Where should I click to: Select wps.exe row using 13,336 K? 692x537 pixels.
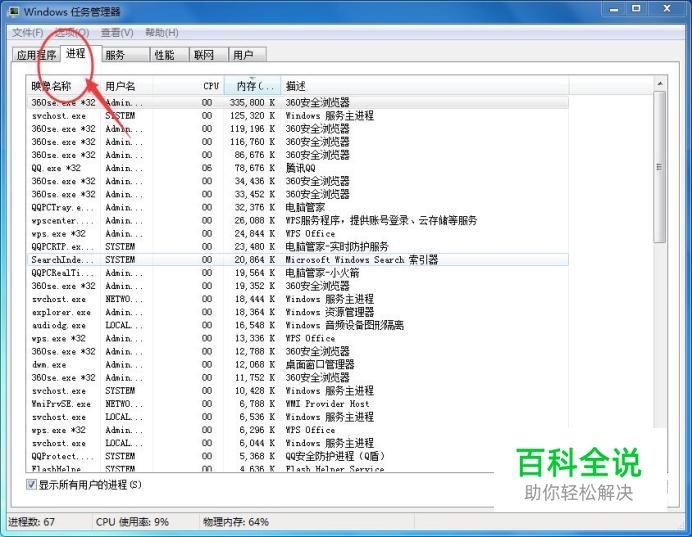click(297, 338)
